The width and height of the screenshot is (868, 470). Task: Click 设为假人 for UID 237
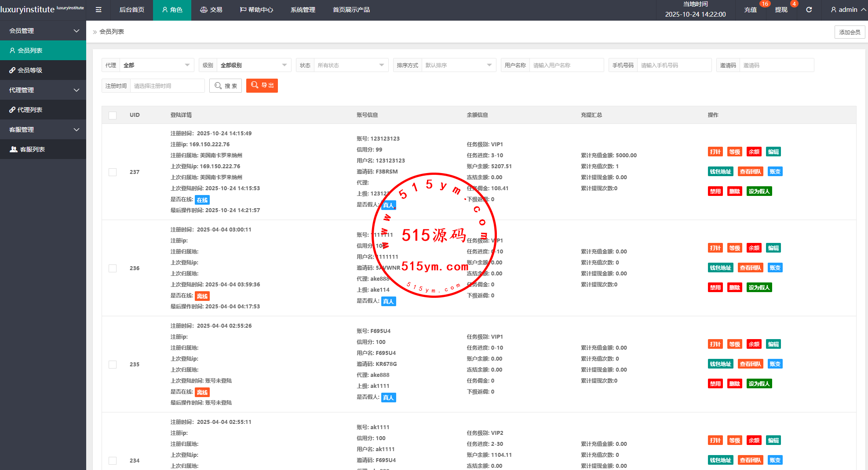[x=759, y=192]
